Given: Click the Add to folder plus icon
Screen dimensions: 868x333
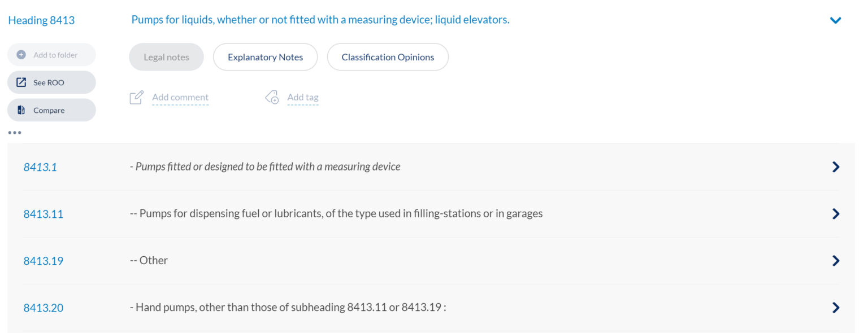Looking at the screenshot, I should tap(20, 54).
